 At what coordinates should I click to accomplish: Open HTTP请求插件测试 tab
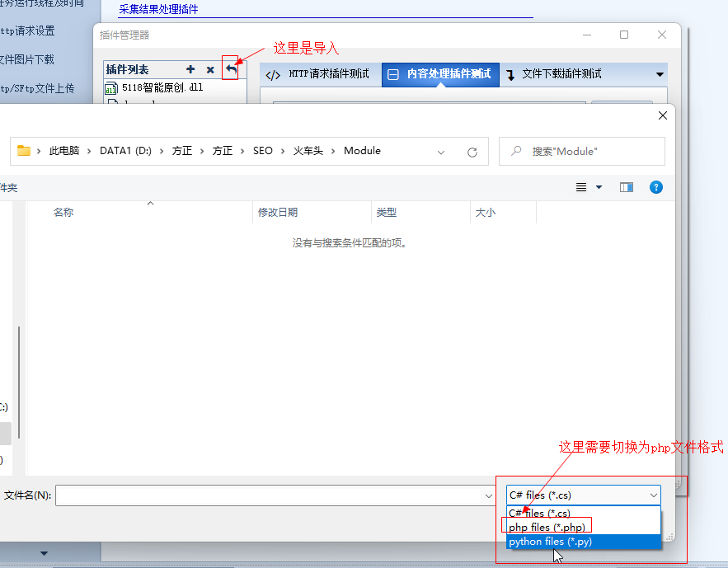317,74
